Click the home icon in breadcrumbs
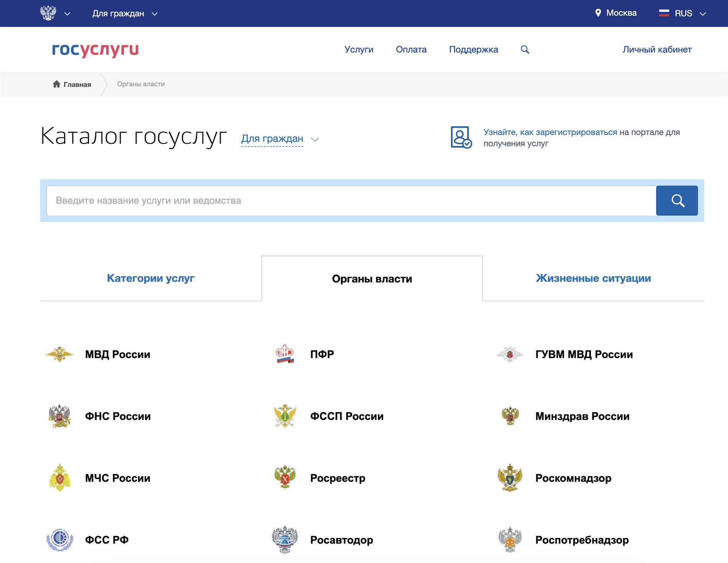 coord(56,84)
